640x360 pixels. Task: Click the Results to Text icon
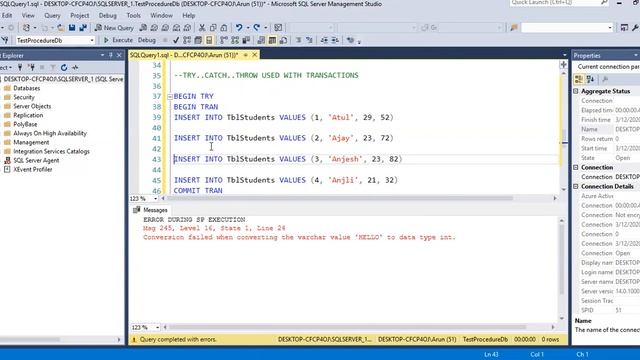(x=261, y=40)
